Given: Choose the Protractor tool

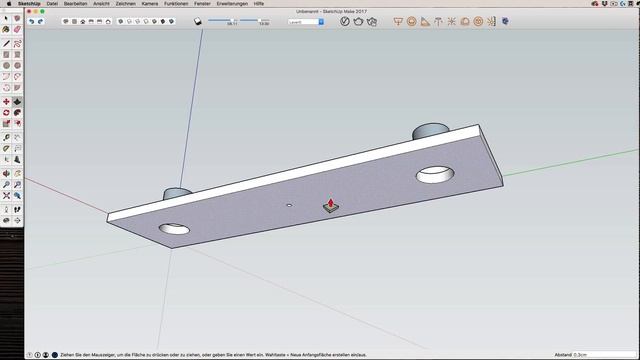Looking at the screenshot, I should 6,149.
